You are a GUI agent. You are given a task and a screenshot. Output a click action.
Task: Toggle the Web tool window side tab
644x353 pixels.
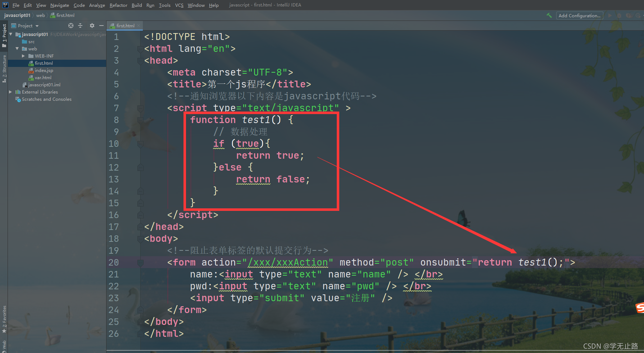click(4, 346)
